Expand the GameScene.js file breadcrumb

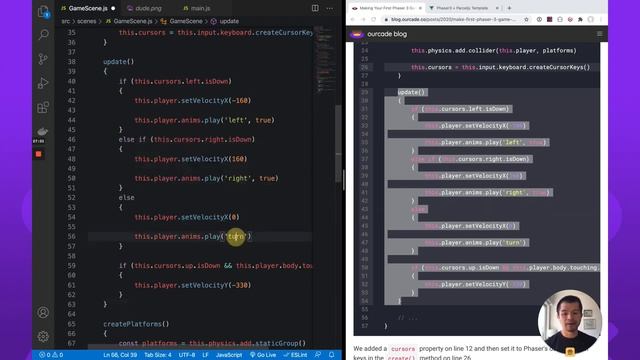pyautogui.click(x=129, y=21)
